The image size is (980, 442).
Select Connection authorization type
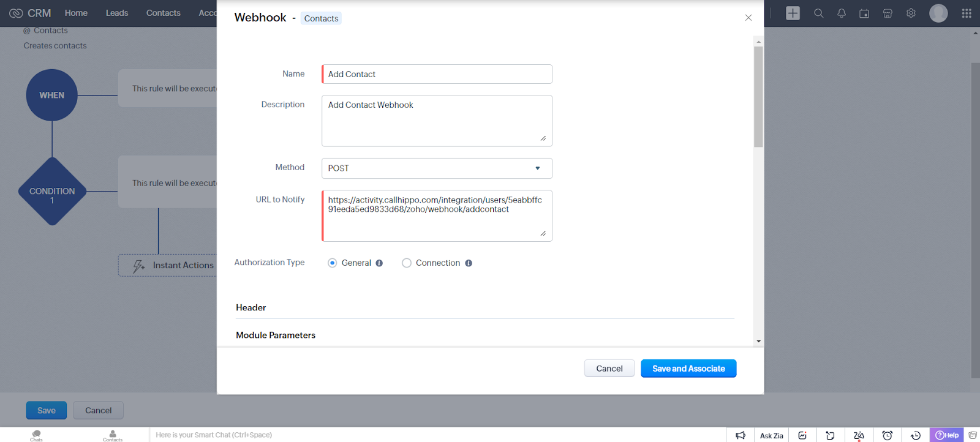pos(407,263)
